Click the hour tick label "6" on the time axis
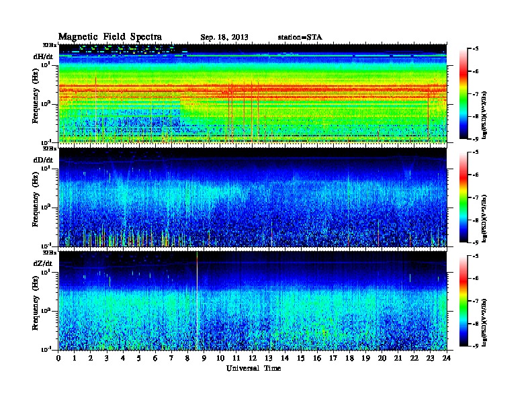 tap(155, 358)
